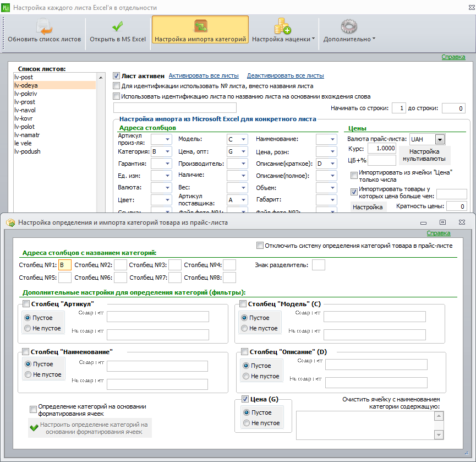476x462 pixels.
Task: Click the Знак разделитель input field
Action: 319,265
